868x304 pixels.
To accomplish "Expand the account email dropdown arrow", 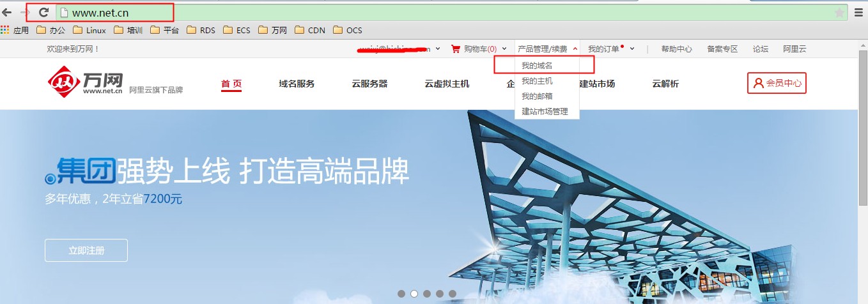I will pos(438,49).
